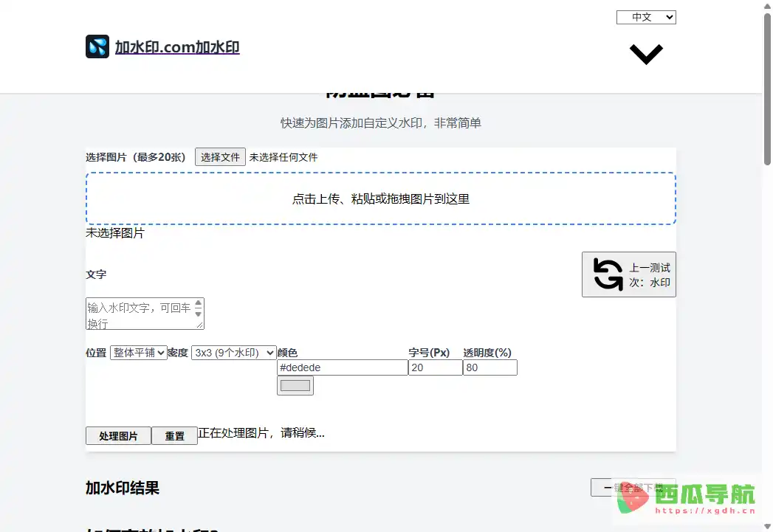Click the 加水印结果 heading

[123, 488]
